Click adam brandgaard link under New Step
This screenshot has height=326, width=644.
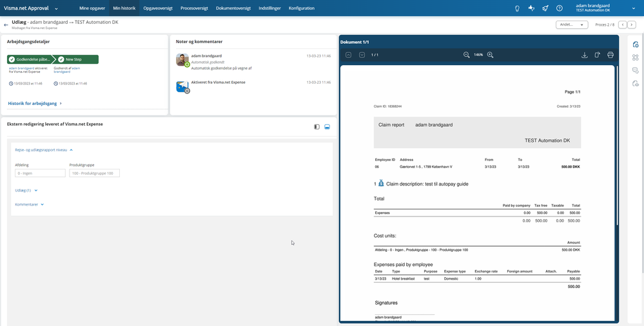pyautogui.click(x=67, y=70)
